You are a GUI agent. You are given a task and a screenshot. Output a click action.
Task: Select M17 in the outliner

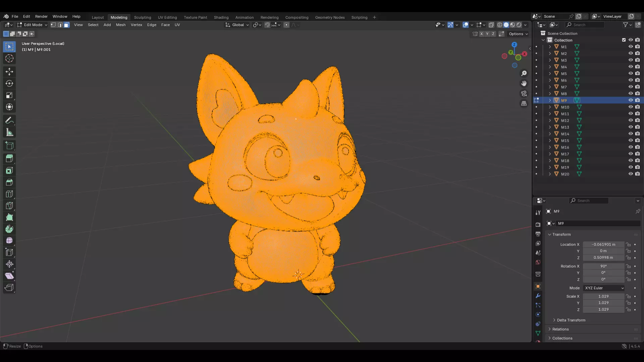click(x=565, y=154)
